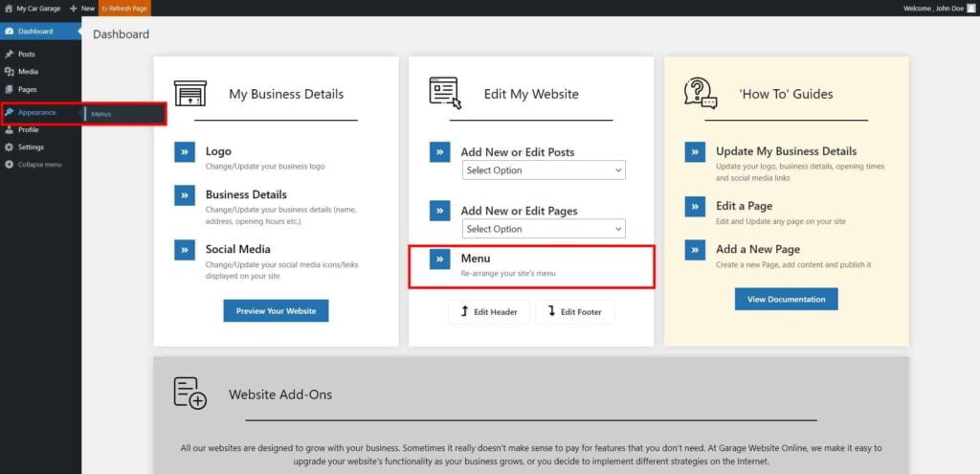Open the Select Option dropdown under Edit Posts
The height and width of the screenshot is (474, 980).
pos(544,170)
